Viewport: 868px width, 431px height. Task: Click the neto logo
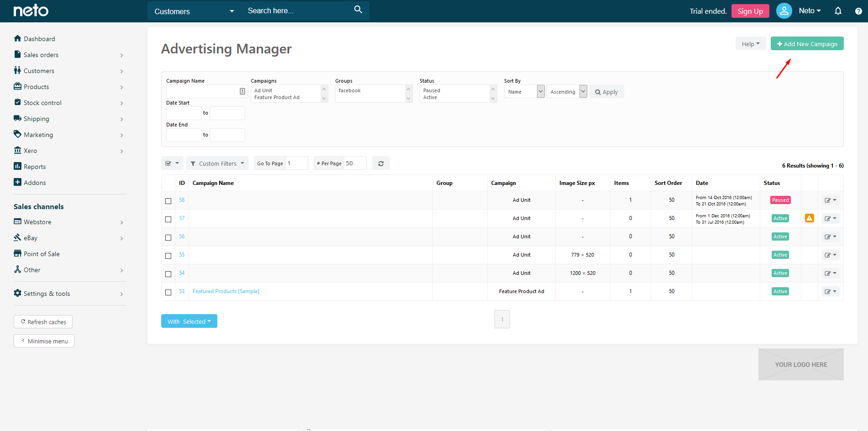coord(31,11)
